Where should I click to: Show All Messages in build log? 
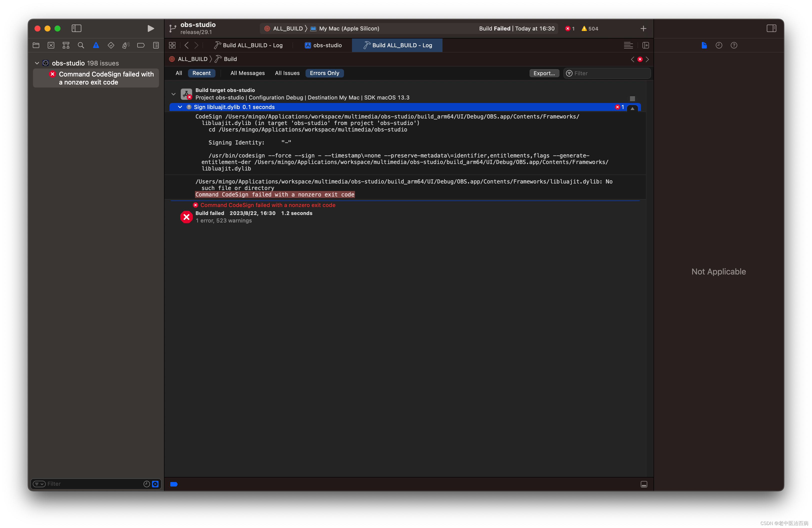(247, 73)
